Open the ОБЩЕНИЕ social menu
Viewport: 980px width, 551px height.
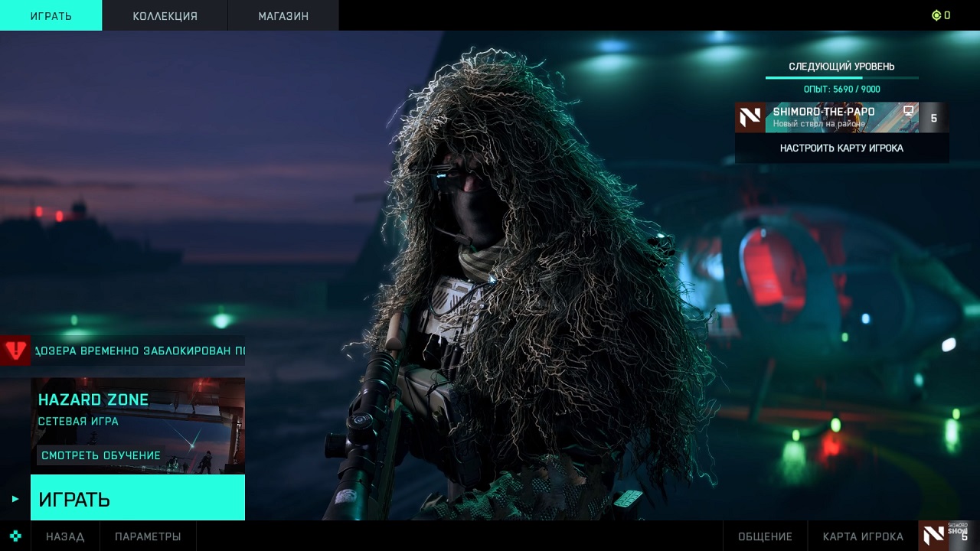pyautogui.click(x=765, y=536)
